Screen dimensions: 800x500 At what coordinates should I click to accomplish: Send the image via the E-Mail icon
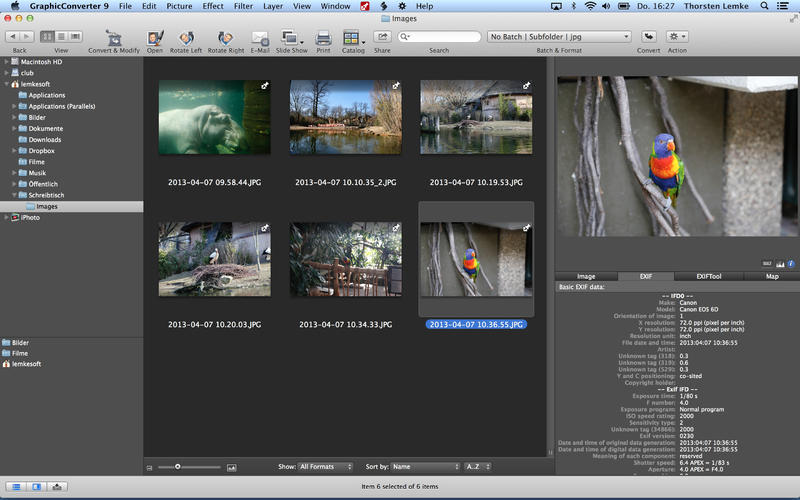tap(260, 37)
